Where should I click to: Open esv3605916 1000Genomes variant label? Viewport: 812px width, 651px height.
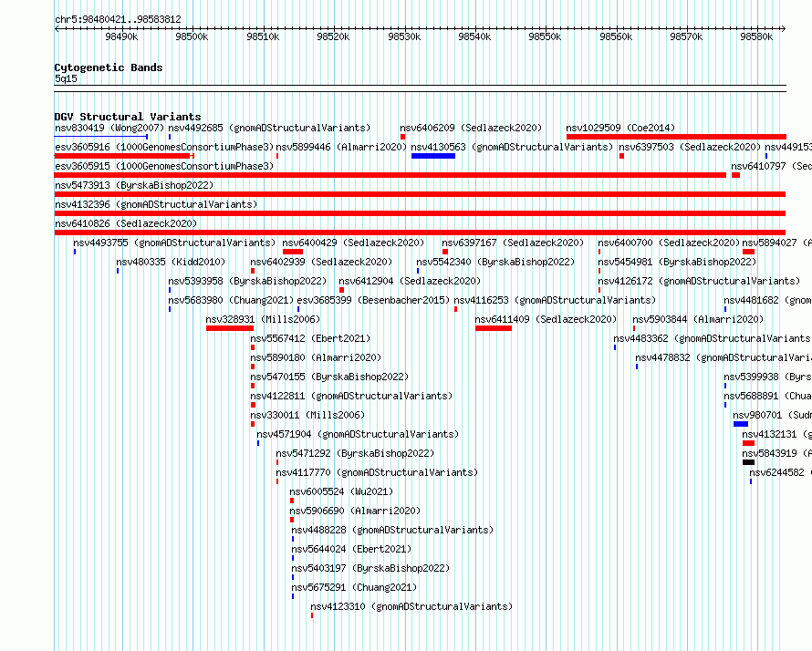coord(164,147)
